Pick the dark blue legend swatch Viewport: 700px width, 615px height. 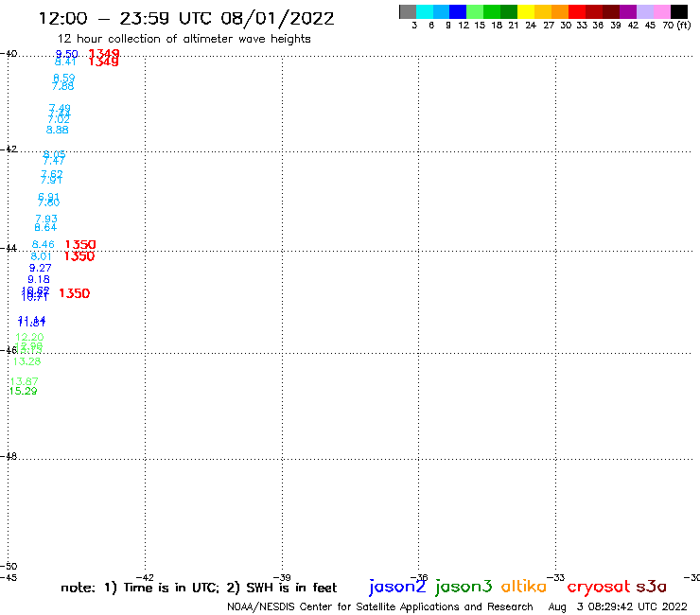point(458,11)
